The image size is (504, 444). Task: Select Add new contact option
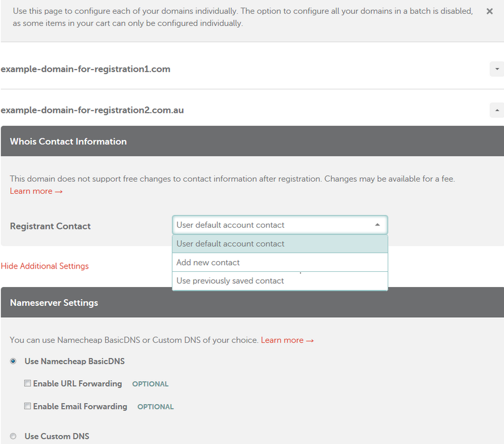[207, 262]
